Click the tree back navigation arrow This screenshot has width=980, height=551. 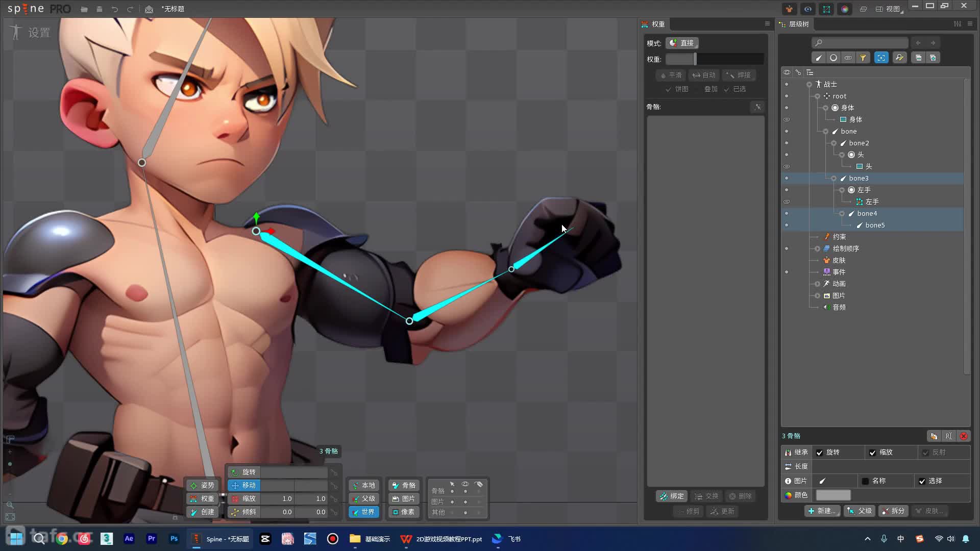(x=918, y=43)
